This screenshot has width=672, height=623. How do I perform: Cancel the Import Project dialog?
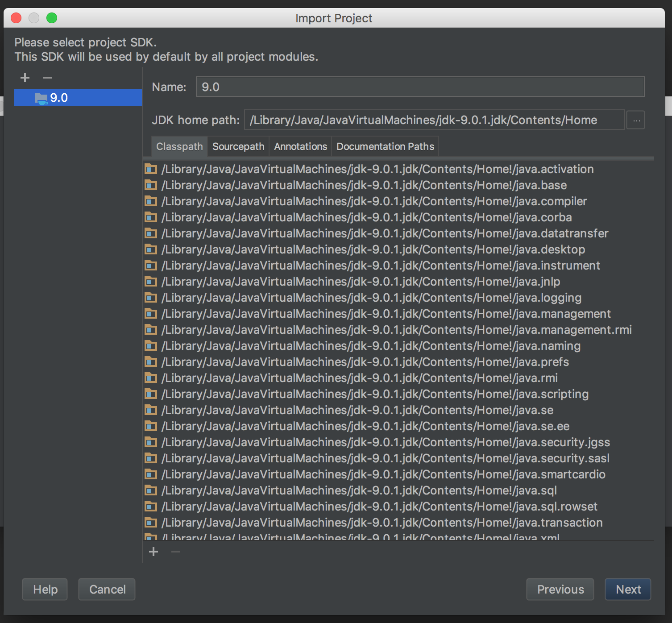point(107,589)
